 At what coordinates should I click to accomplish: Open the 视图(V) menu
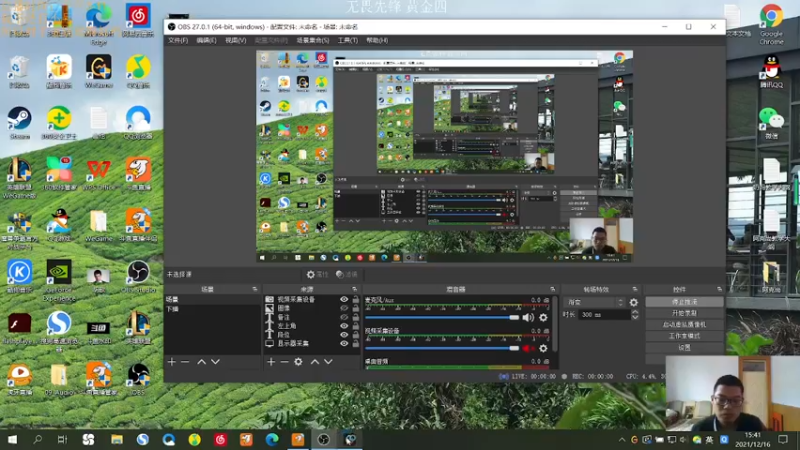coord(236,40)
